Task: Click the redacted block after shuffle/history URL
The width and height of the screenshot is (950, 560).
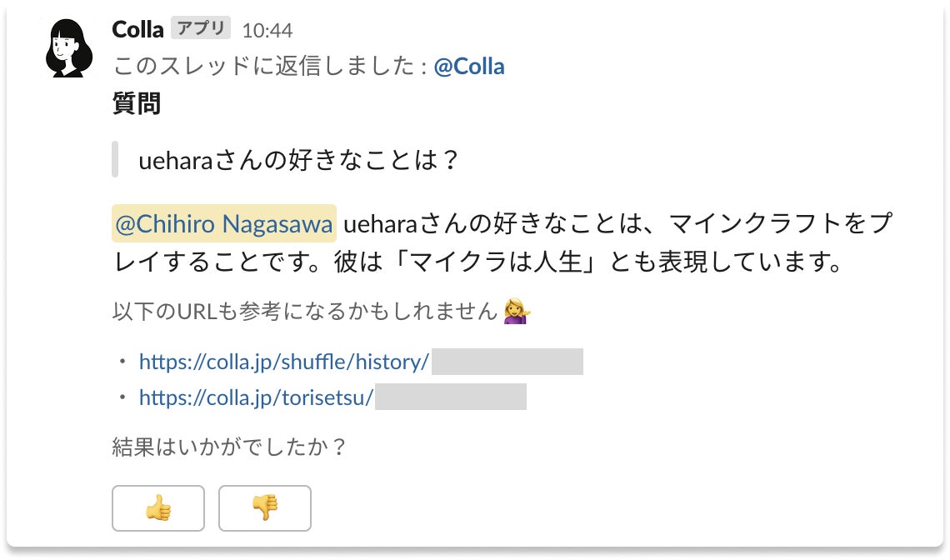Action: [x=507, y=362]
